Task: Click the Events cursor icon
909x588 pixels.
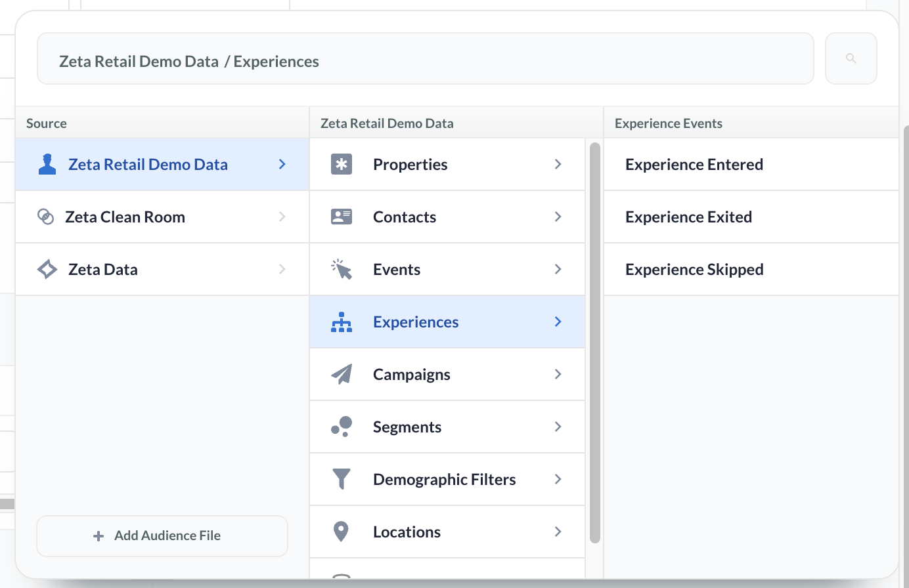Action: point(342,269)
